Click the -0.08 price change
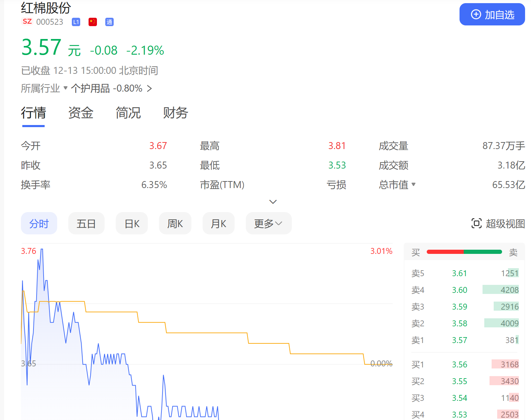Image resolution: width=531 pixels, height=420 pixels. pyautogui.click(x=104, y=50)
